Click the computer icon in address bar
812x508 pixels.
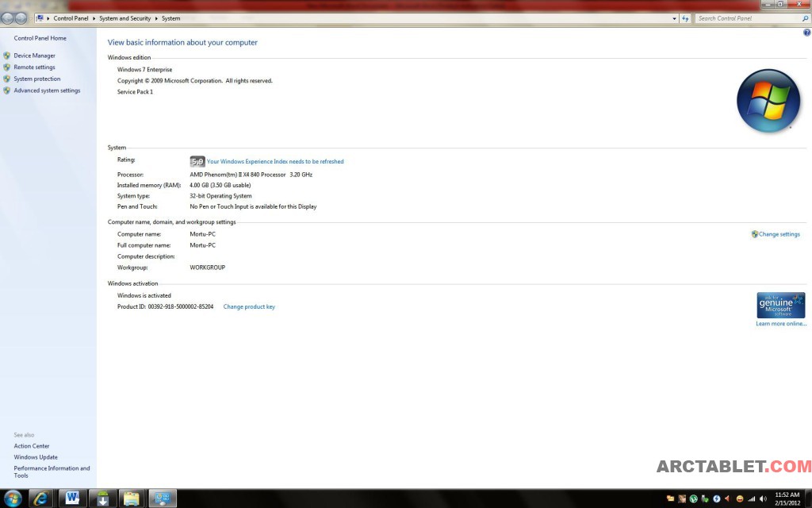click(40, 18)
